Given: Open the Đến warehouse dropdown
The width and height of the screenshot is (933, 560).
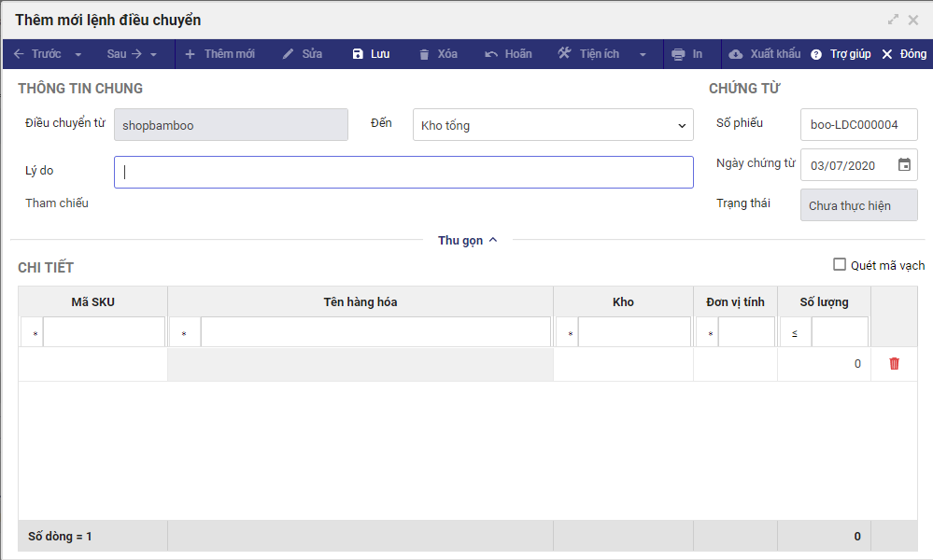Looking at the screenshot, I should (x=553, y=125).
